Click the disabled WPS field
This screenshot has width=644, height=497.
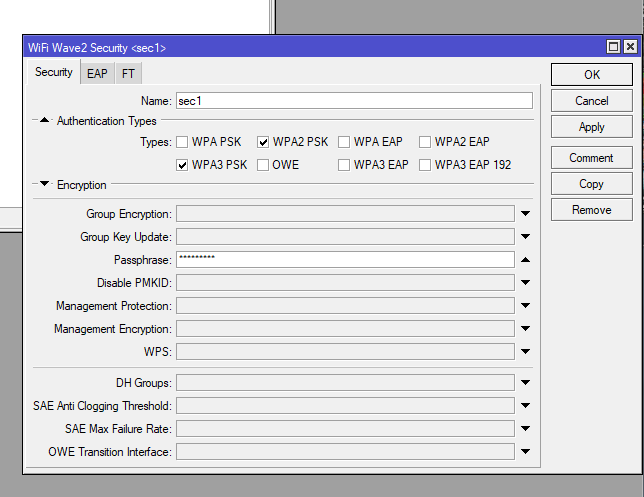345,352
